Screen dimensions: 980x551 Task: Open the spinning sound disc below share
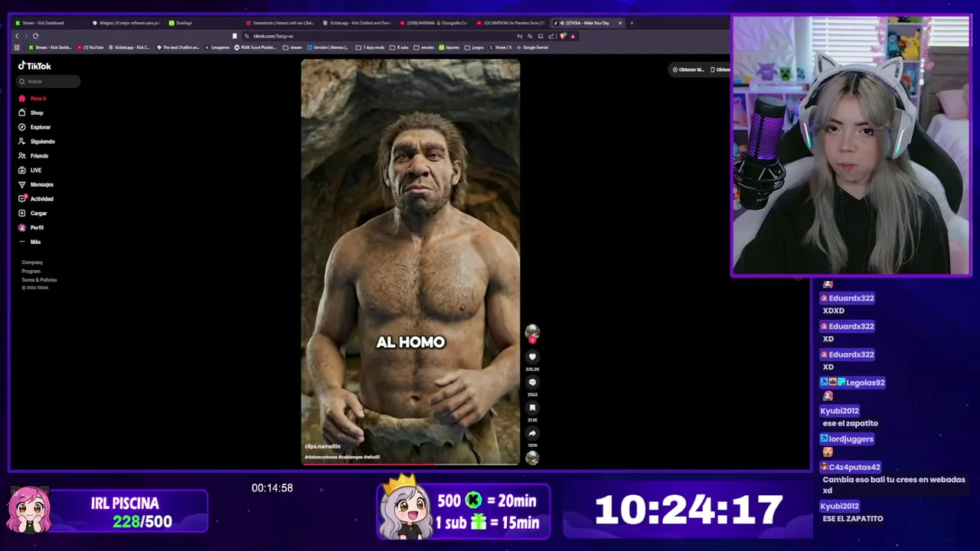(x=532, y=458)
